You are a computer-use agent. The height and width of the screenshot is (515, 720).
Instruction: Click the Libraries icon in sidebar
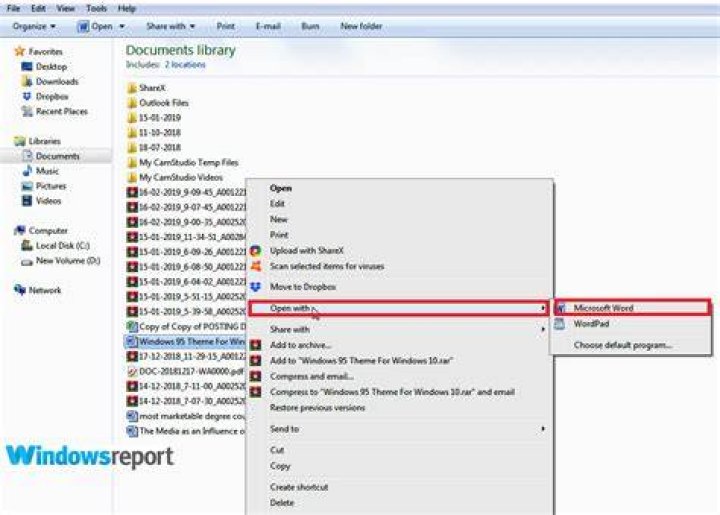(19, 141)
